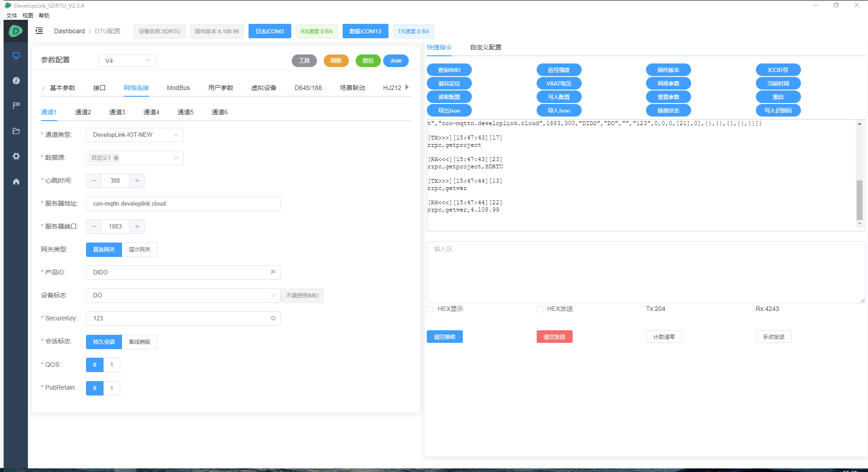Open the 视图 menu
868x472 pixels.
click(x=28, y=15)
